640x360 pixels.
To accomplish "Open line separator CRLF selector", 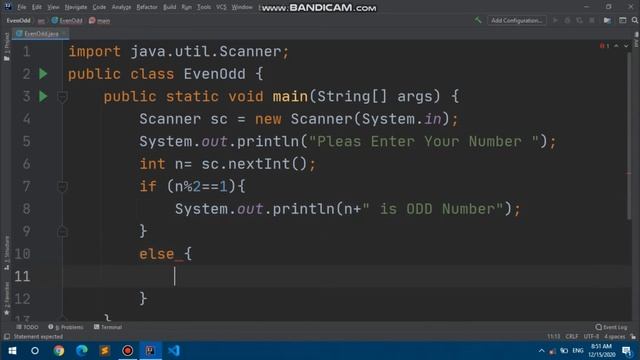I will (571, 337).
